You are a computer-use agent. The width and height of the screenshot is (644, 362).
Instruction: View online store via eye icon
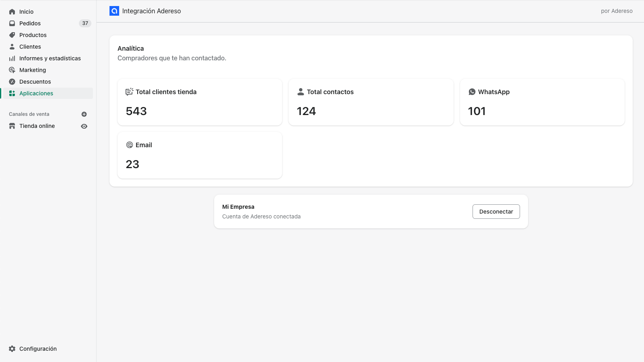click(84, 126)
